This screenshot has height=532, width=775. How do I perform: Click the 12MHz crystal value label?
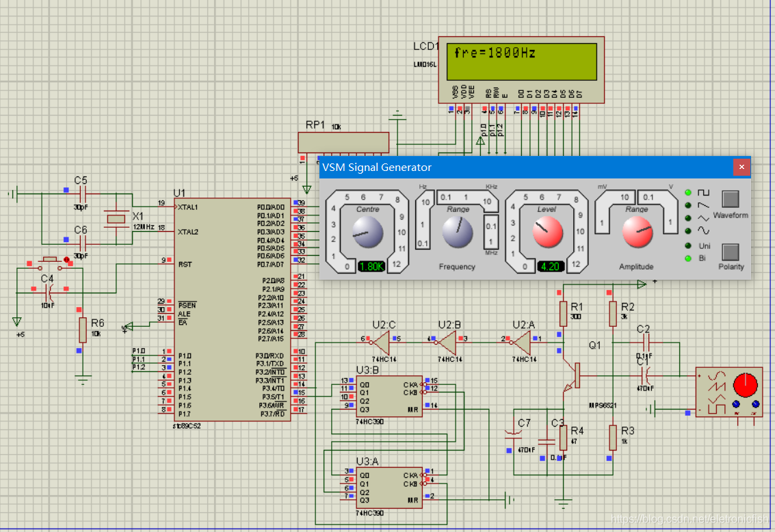click(x=144, y=227)
